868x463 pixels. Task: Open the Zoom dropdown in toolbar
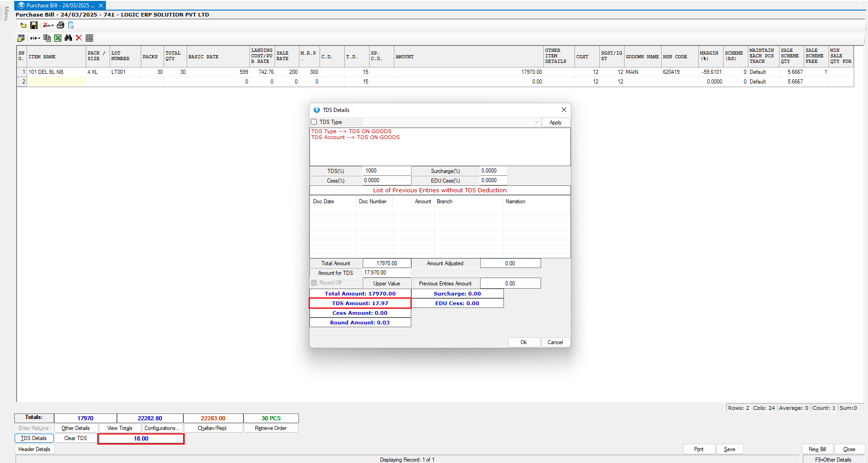point(48,25)
